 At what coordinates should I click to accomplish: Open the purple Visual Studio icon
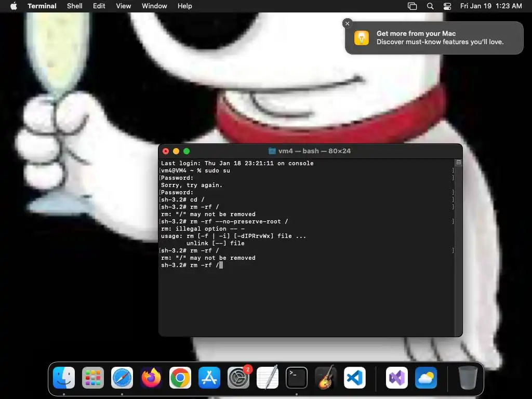397,378
